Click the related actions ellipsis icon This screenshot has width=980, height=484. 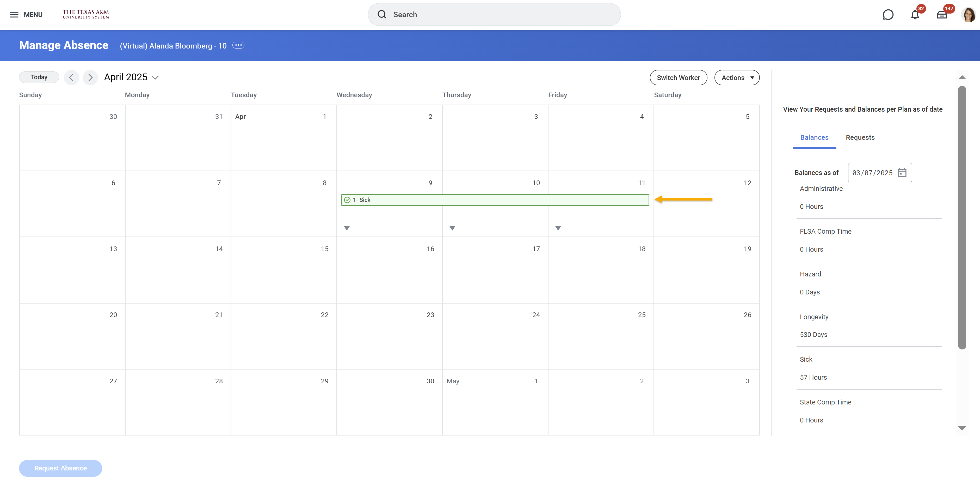point(238,45)
